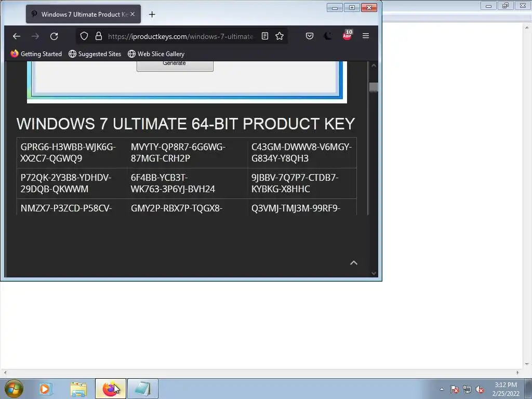Open the clock showing 3:12 PM
The height and width of the screenshot is (399, 532).
(506, 389)
